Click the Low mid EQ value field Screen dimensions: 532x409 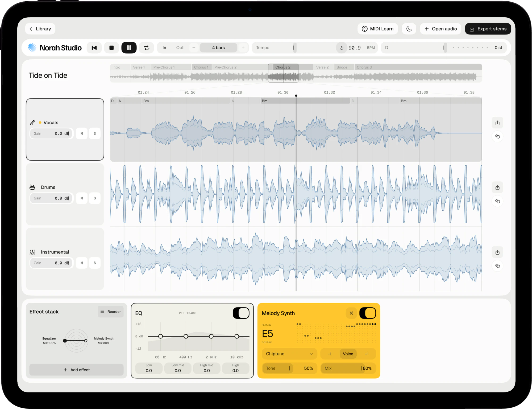pos(178,368)
